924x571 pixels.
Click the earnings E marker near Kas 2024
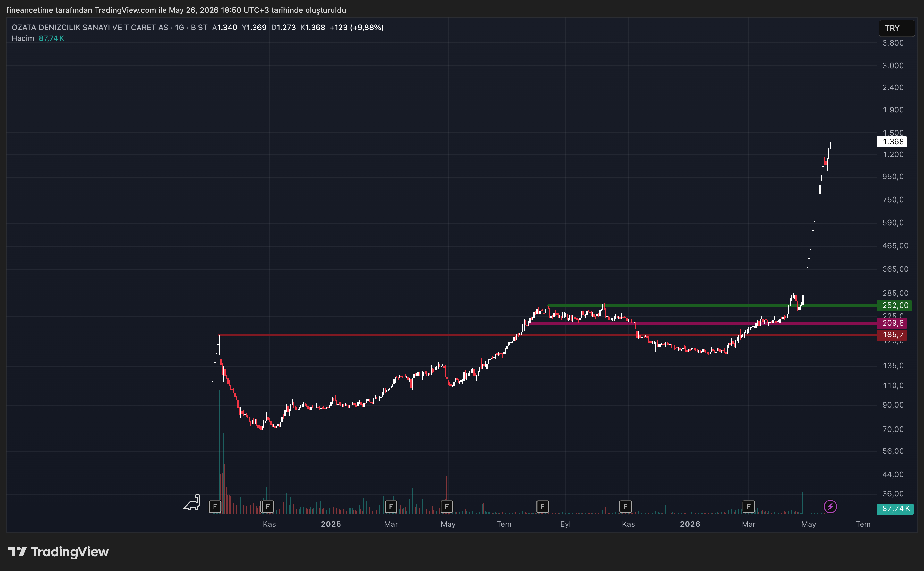click(x=268, y=507)
